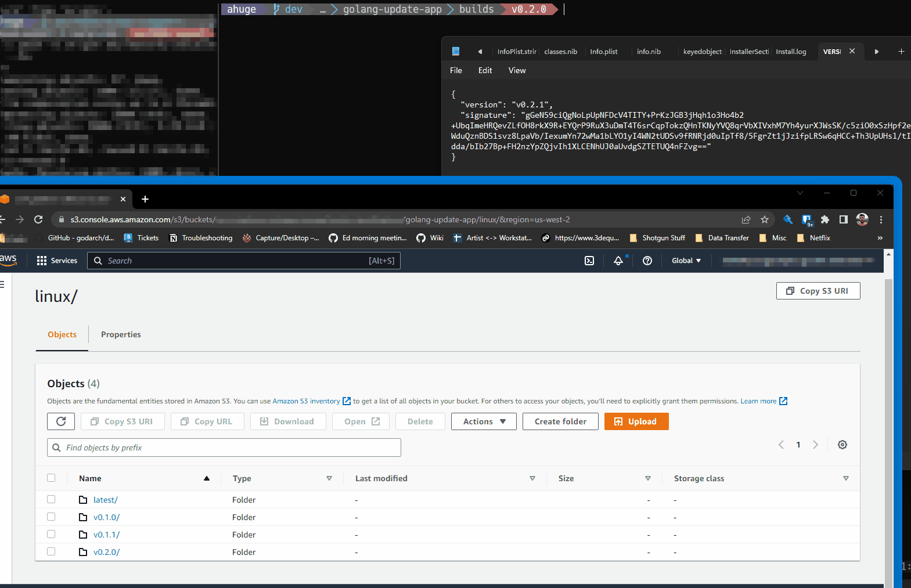The height and width of the screenshot is (588, 911).
Task: Bookmark this page with the star icon
Action: [765, 219]
